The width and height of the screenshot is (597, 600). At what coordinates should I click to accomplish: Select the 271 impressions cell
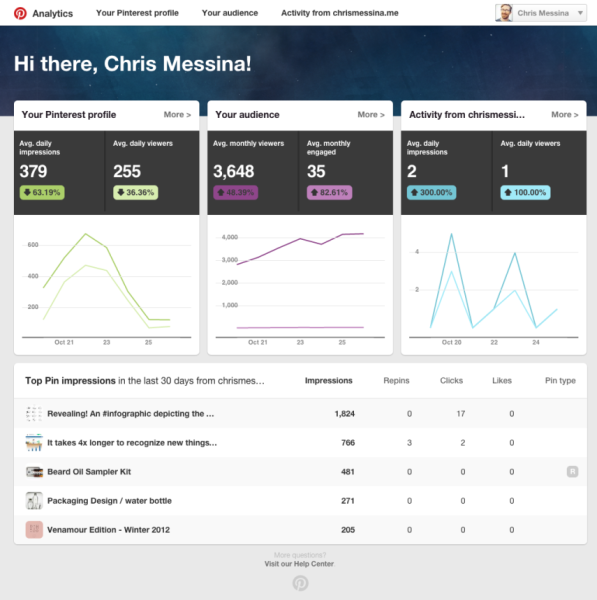click(x=348, y=501)
